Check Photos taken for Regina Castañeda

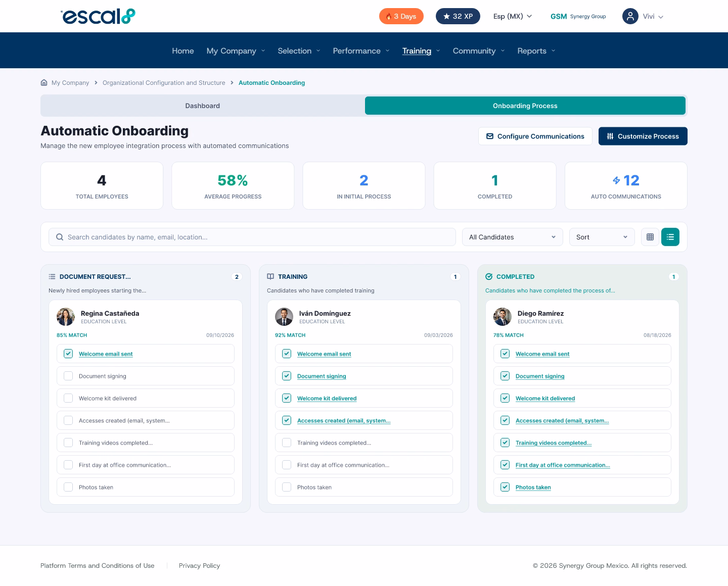(68, 487)
